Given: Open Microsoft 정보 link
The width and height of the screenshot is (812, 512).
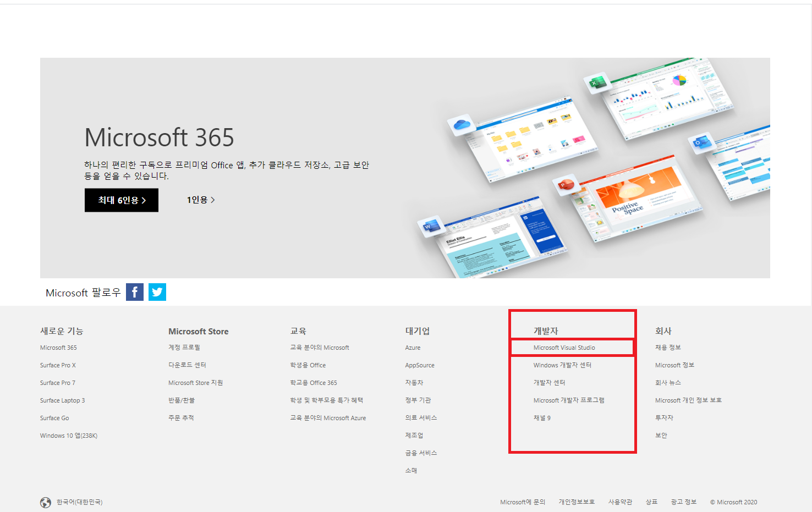Looking at the screenshot, I should [x=674, y=365].
